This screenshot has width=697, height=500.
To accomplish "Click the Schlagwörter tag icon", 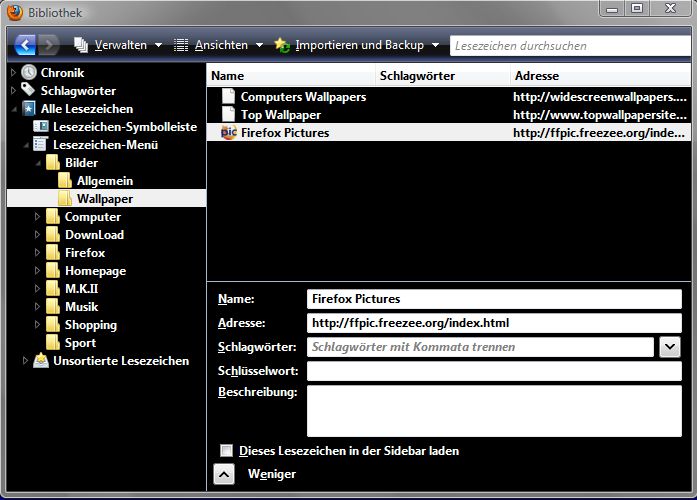I will pos(29,91).
